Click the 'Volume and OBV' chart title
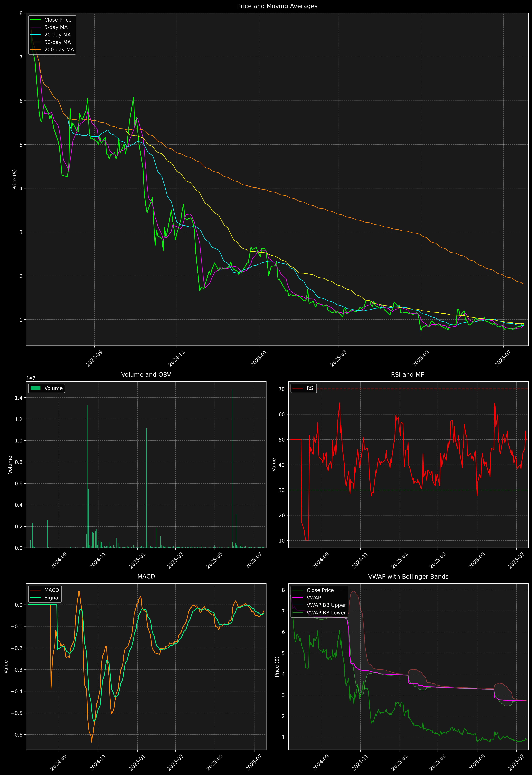This screenshot has height=775, width=532. tap(146, 374)
